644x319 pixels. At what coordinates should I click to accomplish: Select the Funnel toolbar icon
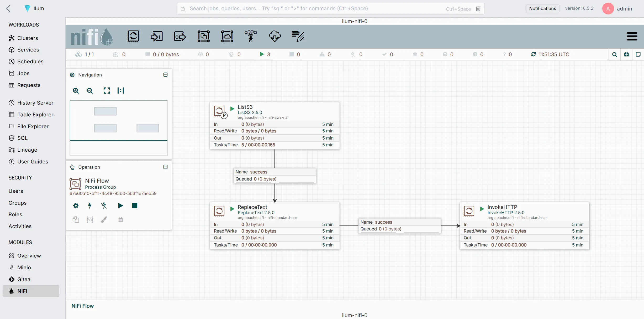click(x=251, y=36)
